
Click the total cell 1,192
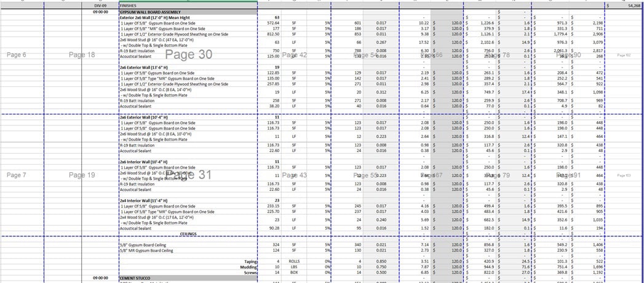(587, 273)
